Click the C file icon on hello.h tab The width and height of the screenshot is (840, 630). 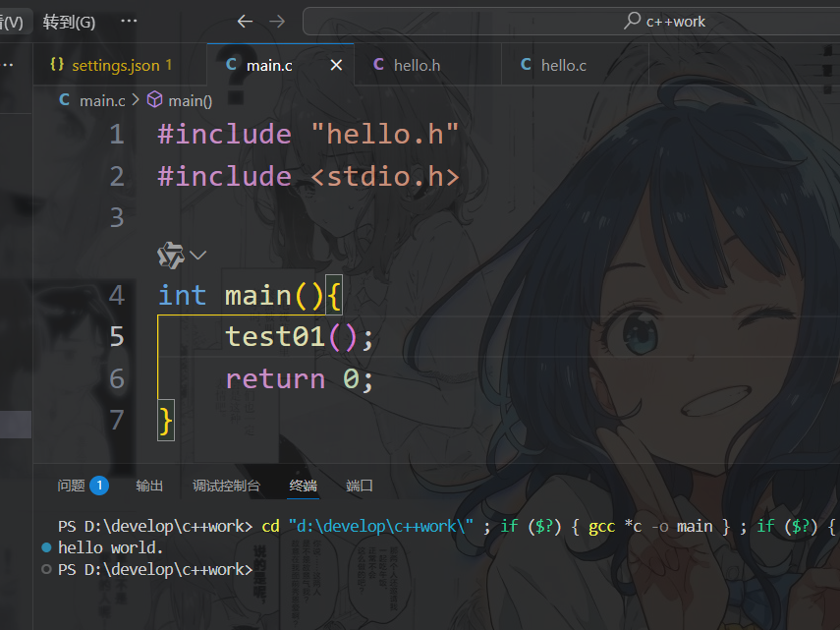coord(379,65)
